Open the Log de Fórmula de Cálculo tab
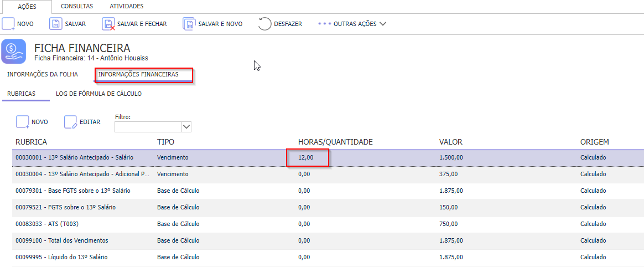The image size is (644, 267). tap(98, 94)
